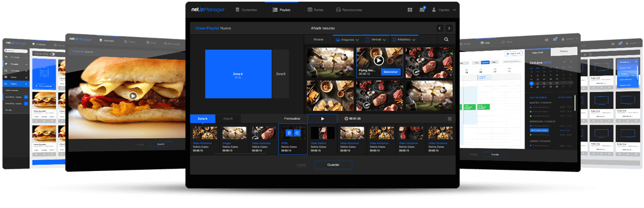This screenshot has height=208, width=644.
Task: Select the blue Zona A layout area
Action: (238, 74)
